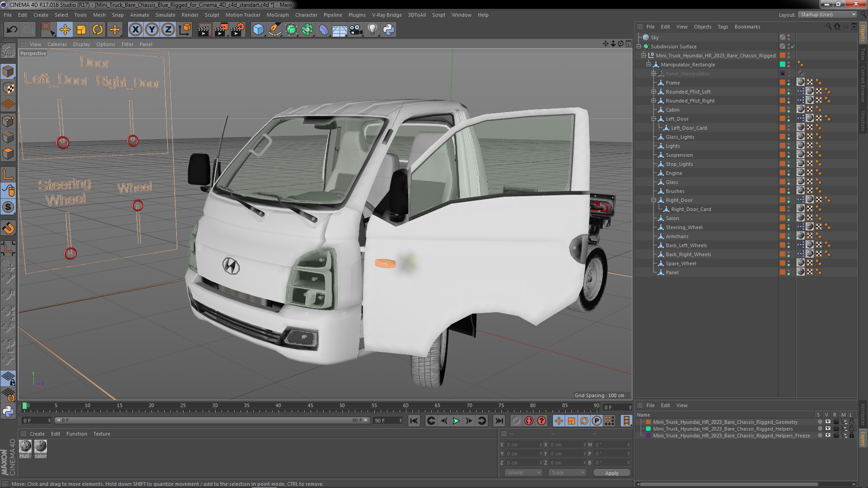Toggle visibility dots for Sky object

coord(789,38)
